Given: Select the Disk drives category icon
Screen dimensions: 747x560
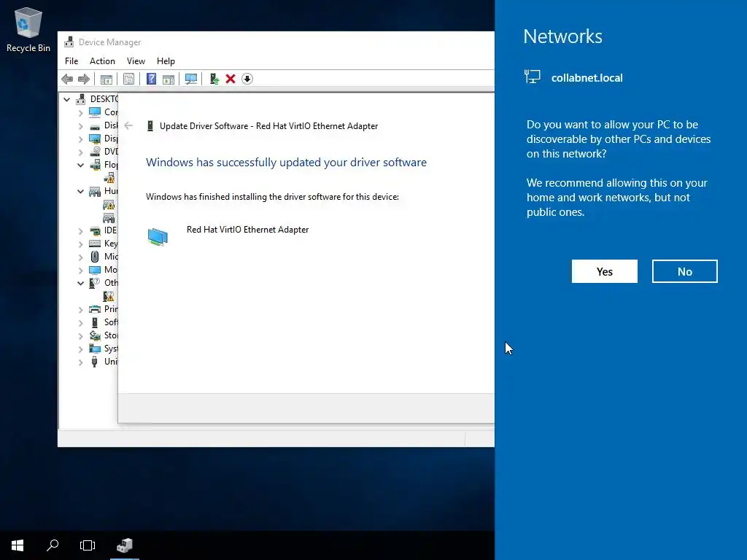Looking at the screenshot, I should click(x=95, y=125).
